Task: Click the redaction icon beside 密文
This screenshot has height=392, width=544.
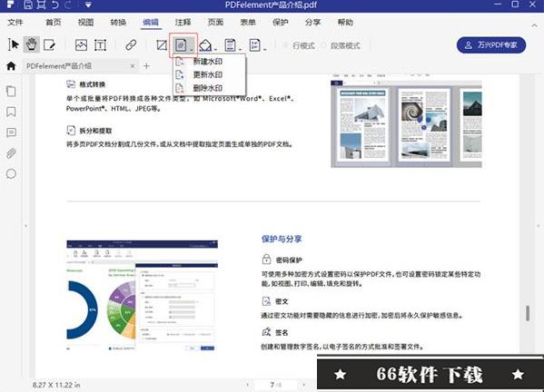Action: click(266, 301)
